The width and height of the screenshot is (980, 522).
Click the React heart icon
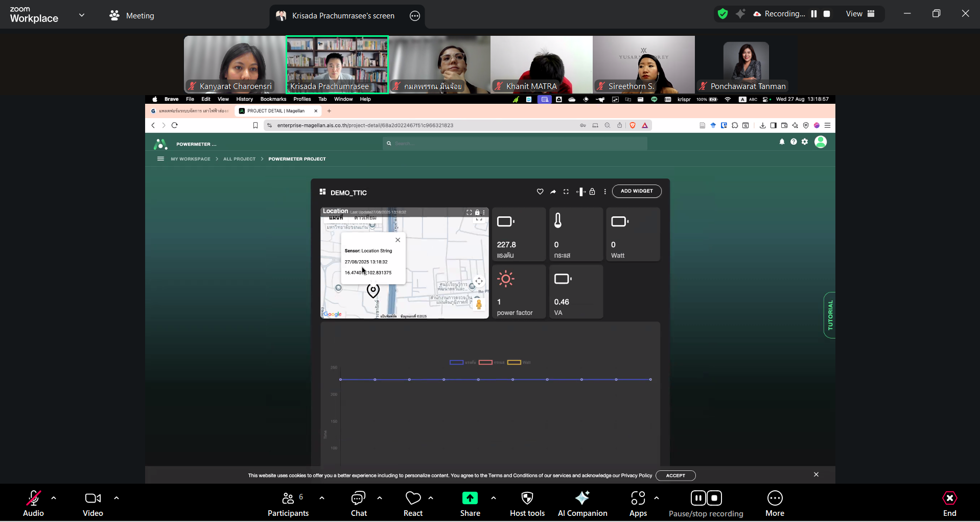point(413,504)
